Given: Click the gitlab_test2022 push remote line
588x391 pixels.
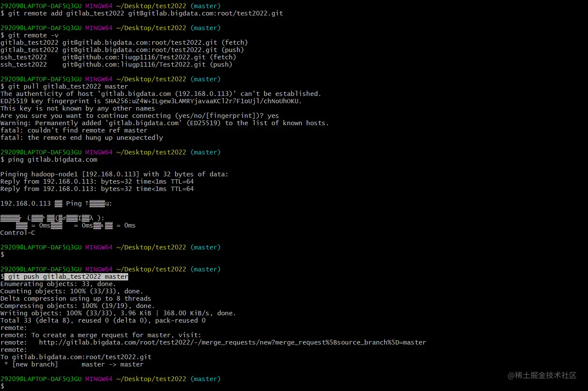Looking at the screenshot, I should pos(122,50).
